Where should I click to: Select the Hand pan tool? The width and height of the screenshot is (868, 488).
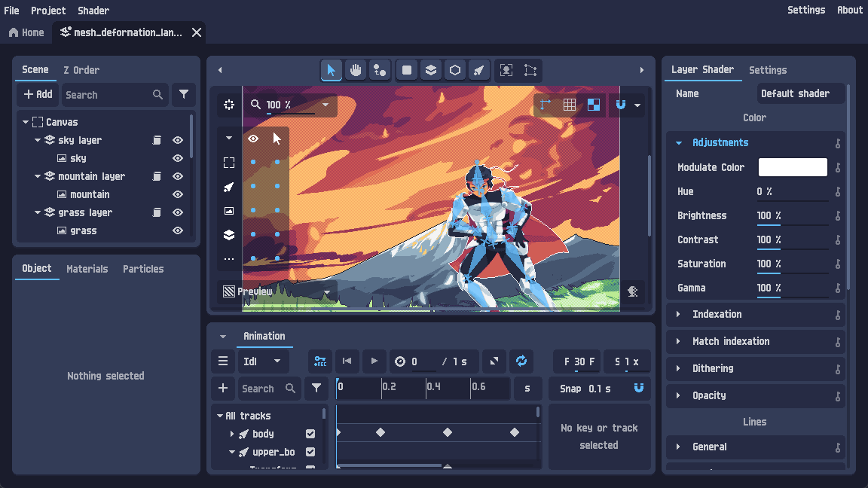[356, 70]
